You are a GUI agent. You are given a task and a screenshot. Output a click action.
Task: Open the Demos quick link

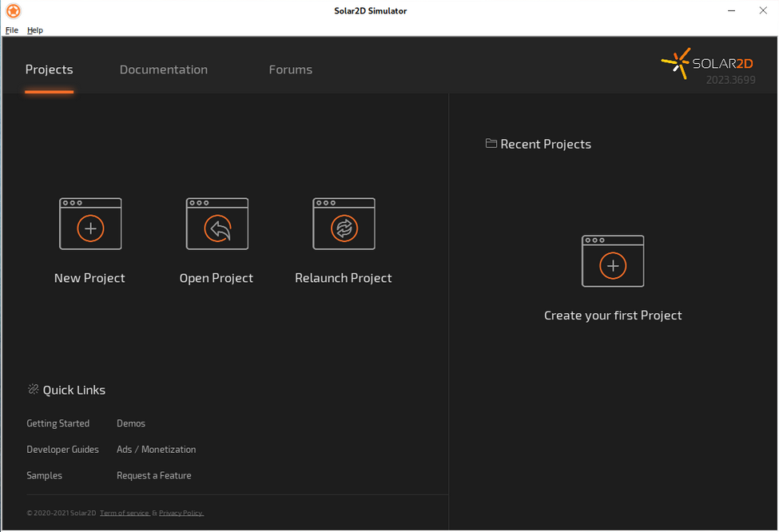tap(131, 423)
